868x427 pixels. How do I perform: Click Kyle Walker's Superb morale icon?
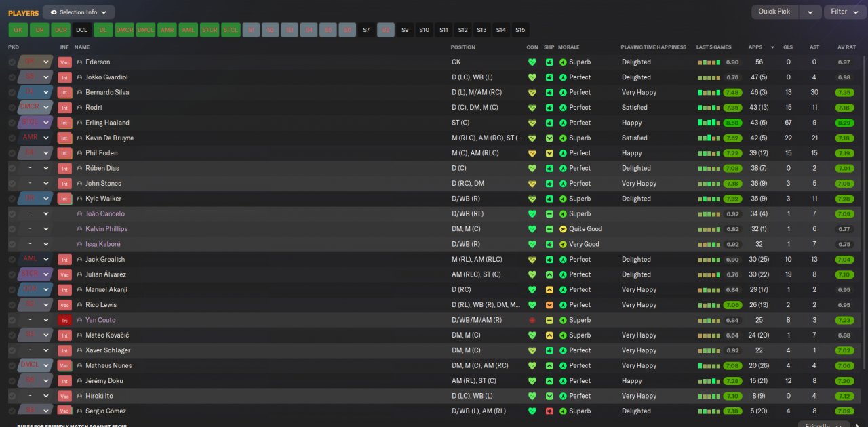(563, 199)
